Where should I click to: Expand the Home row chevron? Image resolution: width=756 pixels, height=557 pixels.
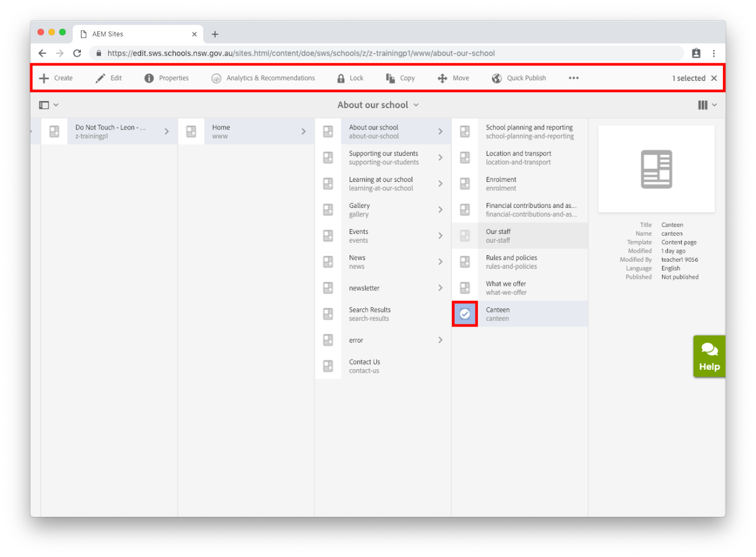(x=304, y=132)
